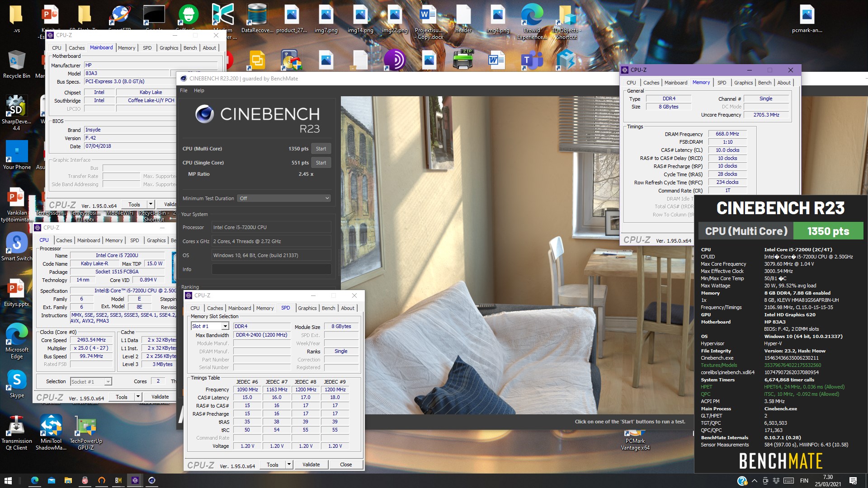
Task: Open the Cinebench File menu
Action: coord(184,90)
